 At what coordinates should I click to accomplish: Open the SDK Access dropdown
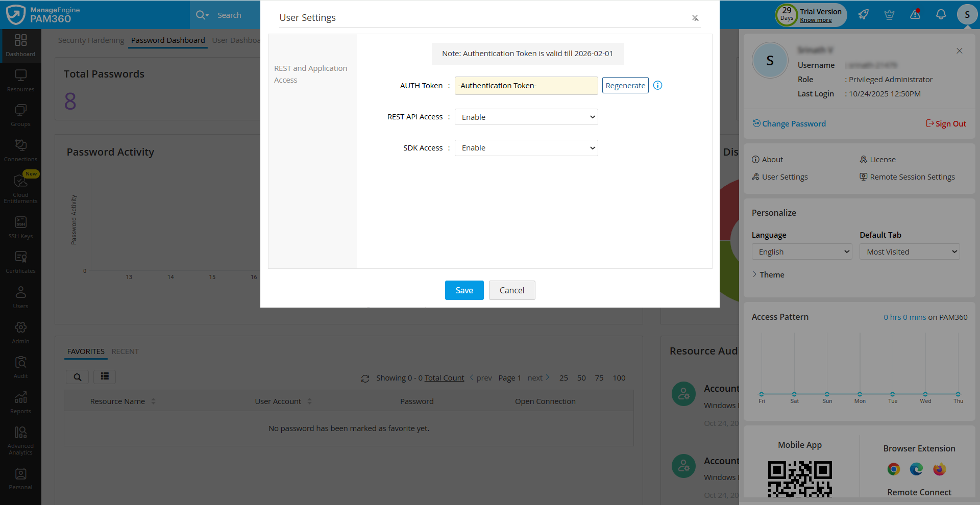(526, 147)
